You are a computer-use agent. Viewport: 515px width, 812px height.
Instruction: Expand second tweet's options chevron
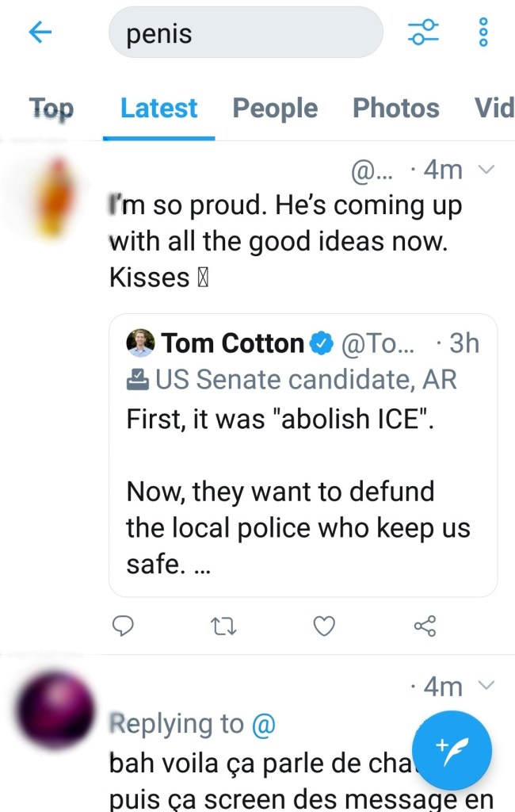point(487,685)
